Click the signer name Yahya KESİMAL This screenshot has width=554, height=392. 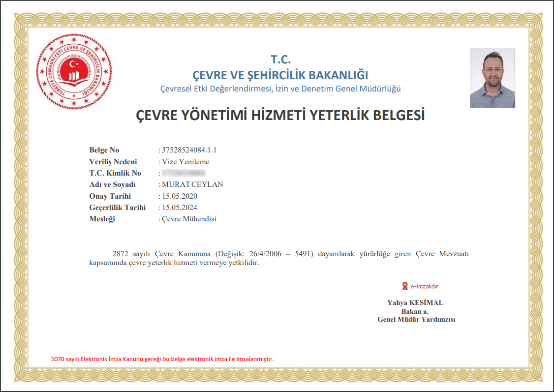click(x=415, y=302)
